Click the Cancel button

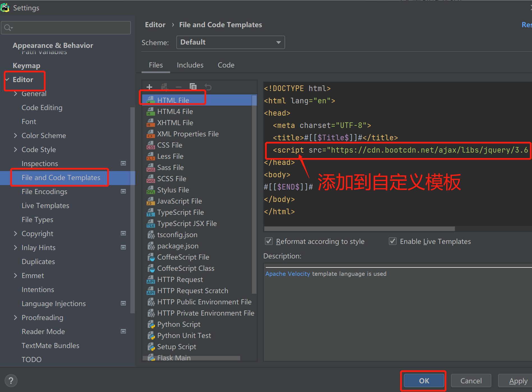coord(471,381)
